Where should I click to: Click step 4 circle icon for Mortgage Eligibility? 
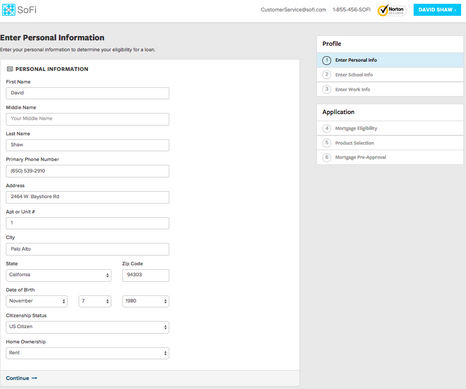pyautogui.click(x=327, y=128)
